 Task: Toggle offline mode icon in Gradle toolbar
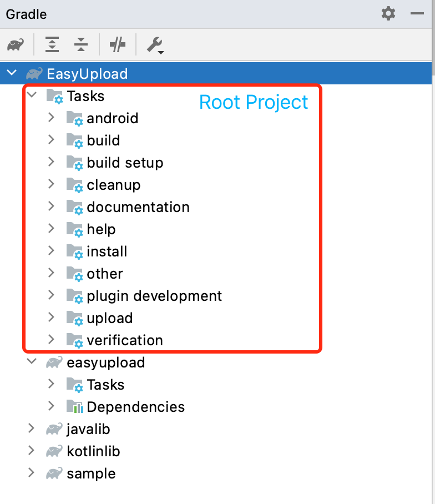(118, 44)
